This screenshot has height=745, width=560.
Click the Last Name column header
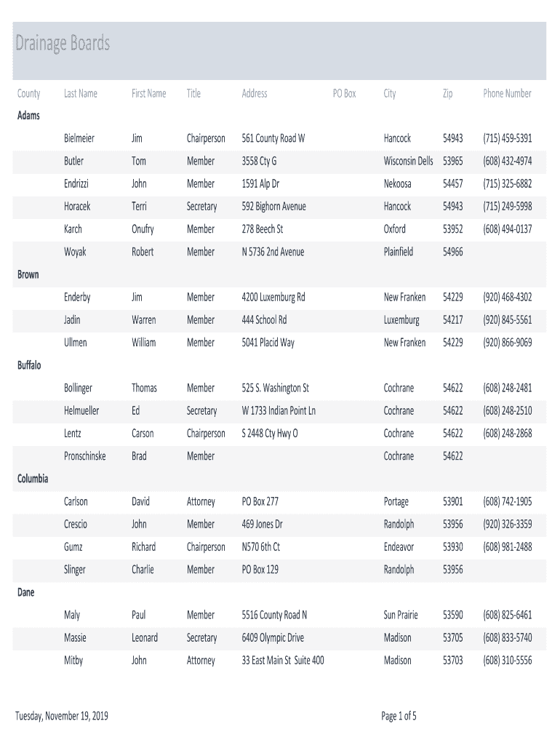[80, 93]
